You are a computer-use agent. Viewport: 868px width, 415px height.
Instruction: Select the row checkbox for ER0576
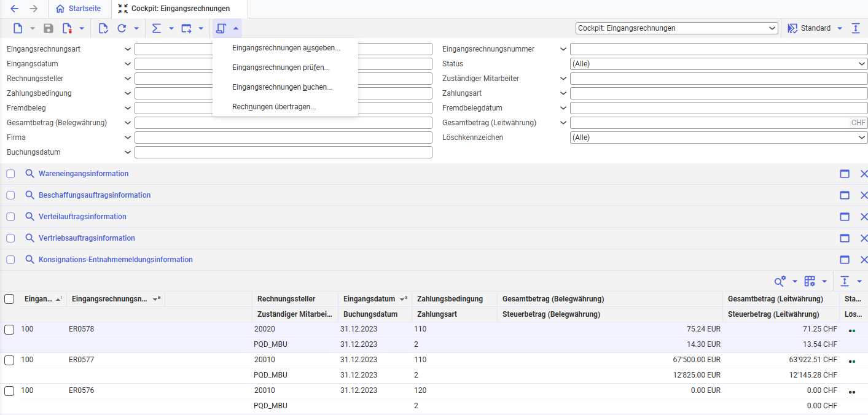[9, 391]
